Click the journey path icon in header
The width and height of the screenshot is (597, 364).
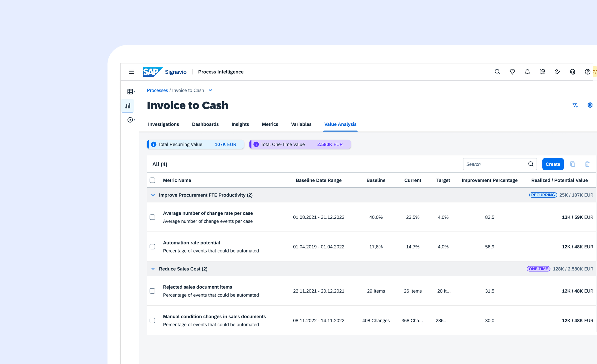point(557,72)
